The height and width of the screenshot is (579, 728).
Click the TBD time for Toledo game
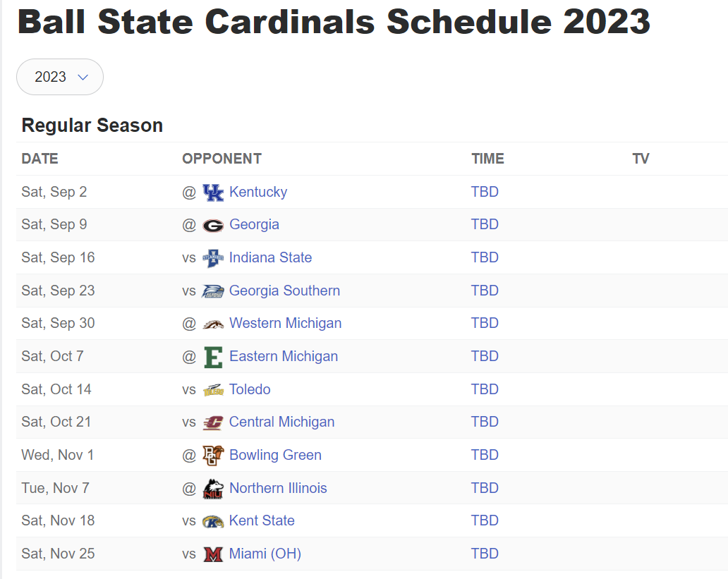pyautogui.click(x=485, y=389)
